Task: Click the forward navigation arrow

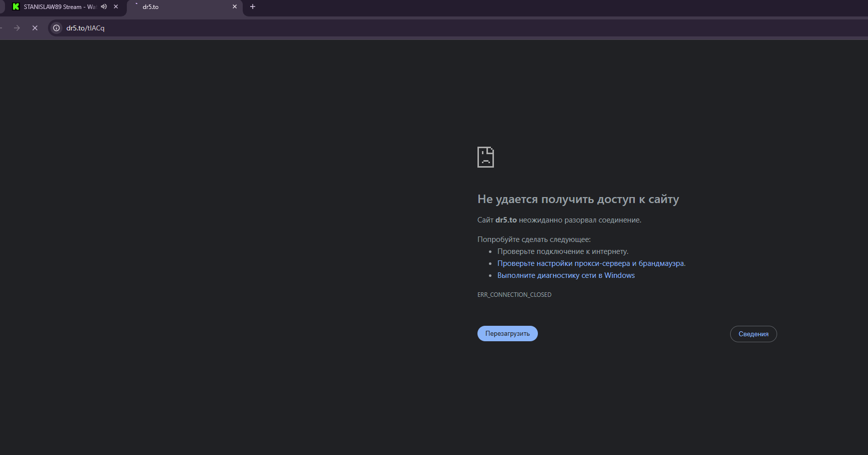Action: [17, 28]
